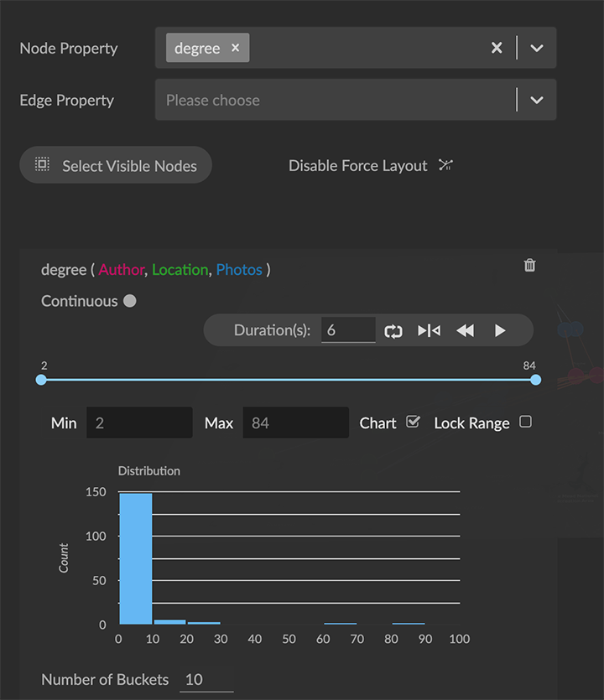604x700 pixels.
Task: Toggle the Chart checkbox
Action: pyautogui.click(x=413, y=422)
